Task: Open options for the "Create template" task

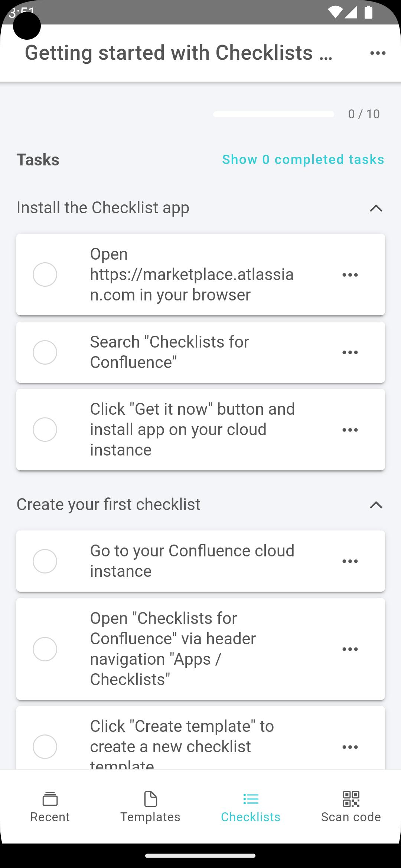Action: 350,747
